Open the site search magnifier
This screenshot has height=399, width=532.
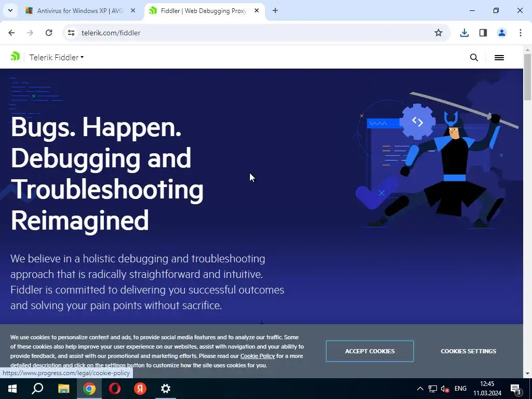coord(474,58)
